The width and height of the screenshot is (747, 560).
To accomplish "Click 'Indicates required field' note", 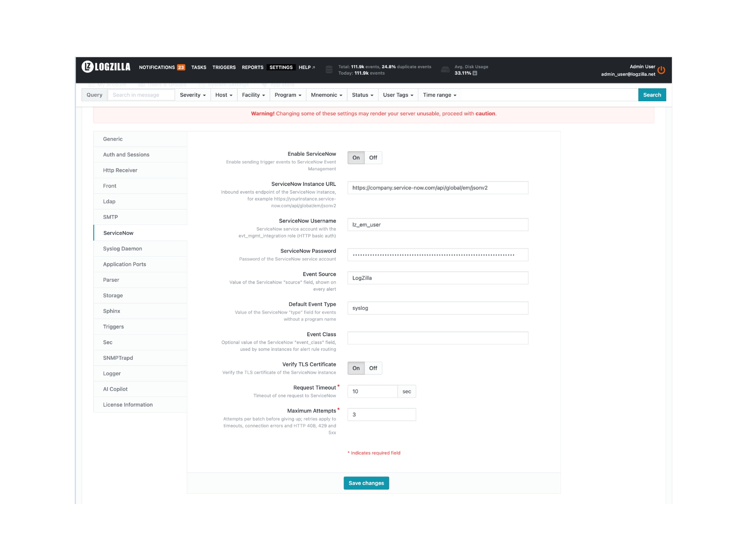I will click(374, 453).
